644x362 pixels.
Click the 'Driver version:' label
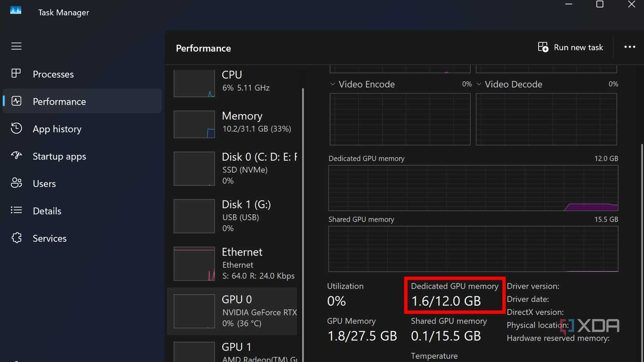[533, 286]
